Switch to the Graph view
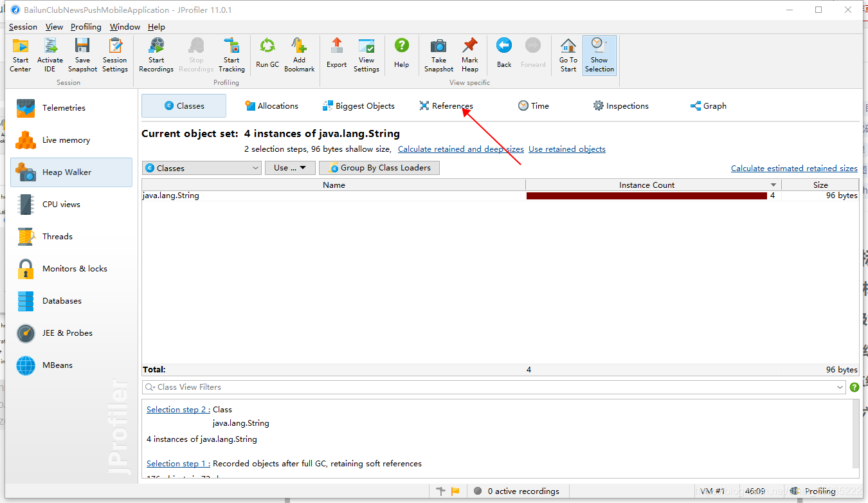The height and width of the screenshot is (503, 868). coord(708,106)
